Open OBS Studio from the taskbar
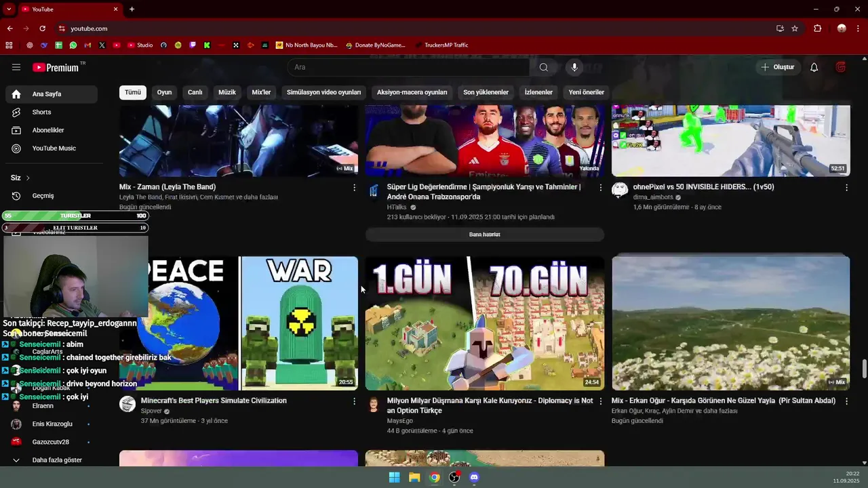 [x=454, y=477]
